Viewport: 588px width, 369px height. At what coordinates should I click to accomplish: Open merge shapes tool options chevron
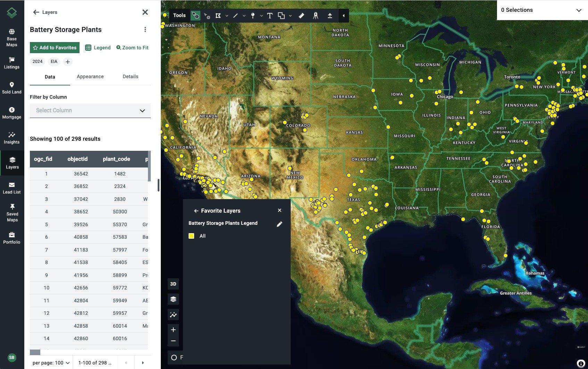[x=290, y=16]
